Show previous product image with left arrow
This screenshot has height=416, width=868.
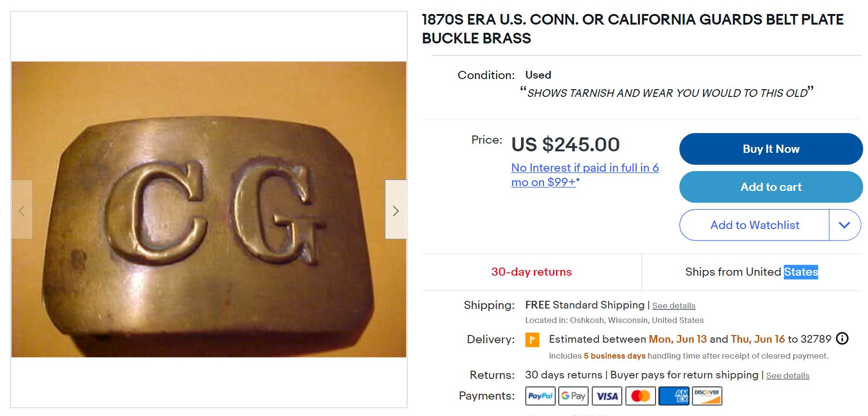(x=22, y=210)
